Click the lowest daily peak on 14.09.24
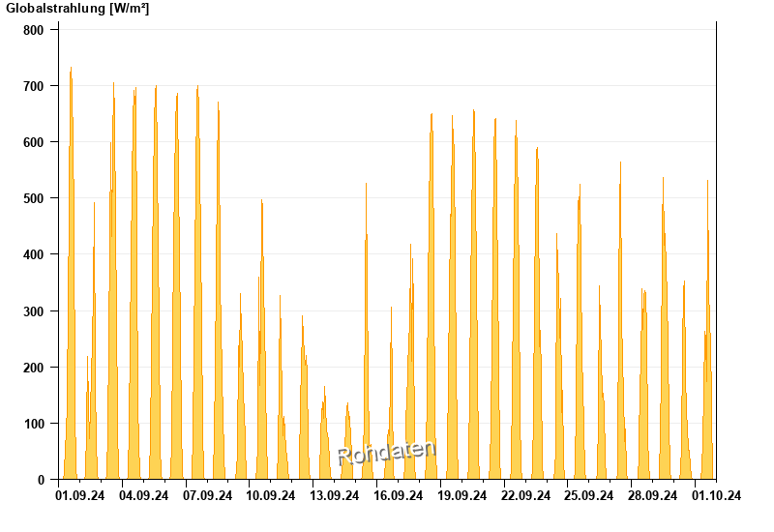 (347, 404)
